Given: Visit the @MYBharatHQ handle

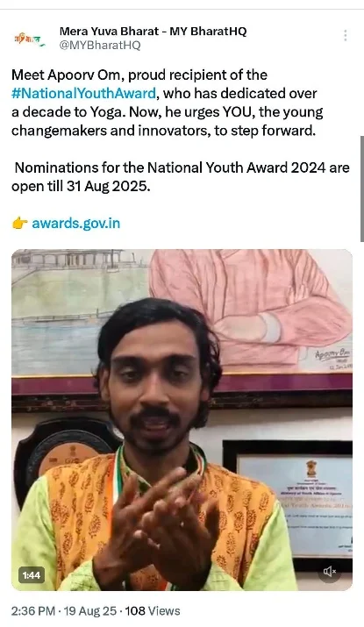Looking at the screenshot, I should (x=100, y=46).
